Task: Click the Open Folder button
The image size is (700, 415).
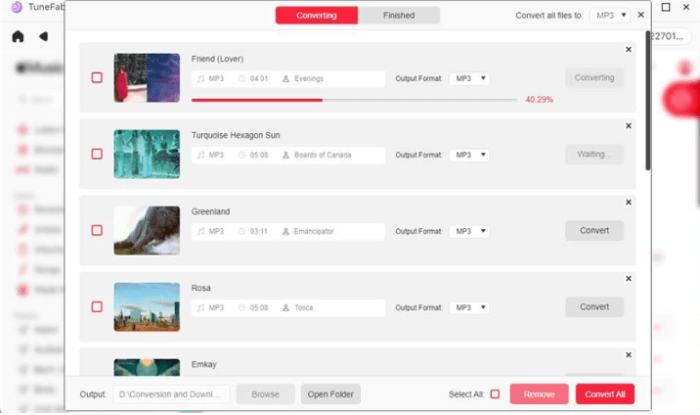Action: (x=330, y=394)
